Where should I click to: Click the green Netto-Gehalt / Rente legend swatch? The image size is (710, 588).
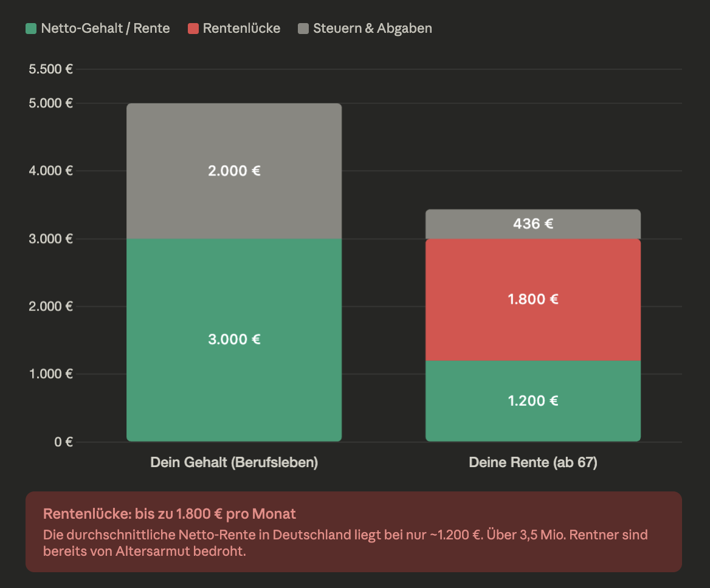tap(31, 29)
